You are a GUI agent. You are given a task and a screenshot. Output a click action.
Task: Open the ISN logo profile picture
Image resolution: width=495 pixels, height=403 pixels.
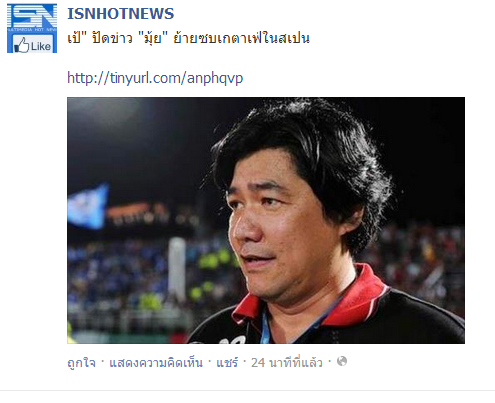(x=32, y=28)
